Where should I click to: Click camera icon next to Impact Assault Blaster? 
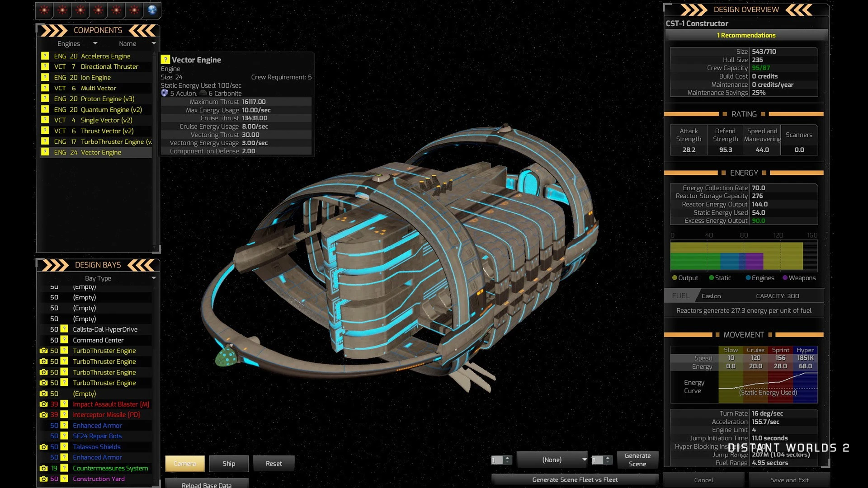[x=43, y=404]
